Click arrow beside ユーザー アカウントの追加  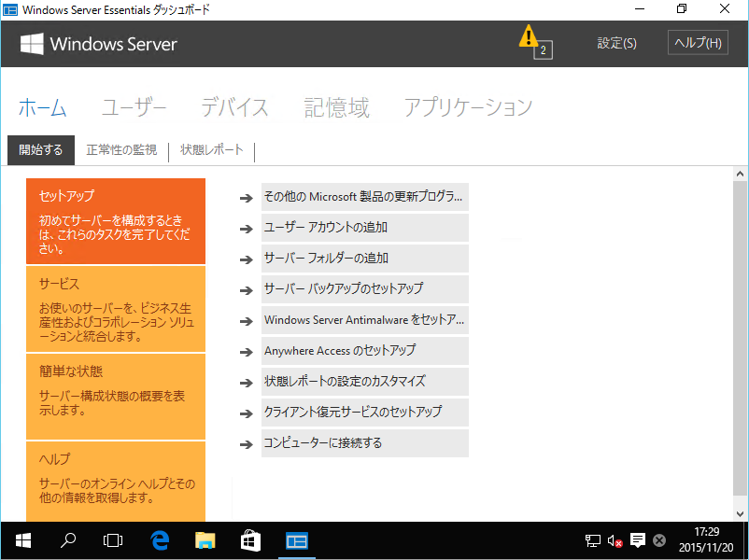pos(246,229)
